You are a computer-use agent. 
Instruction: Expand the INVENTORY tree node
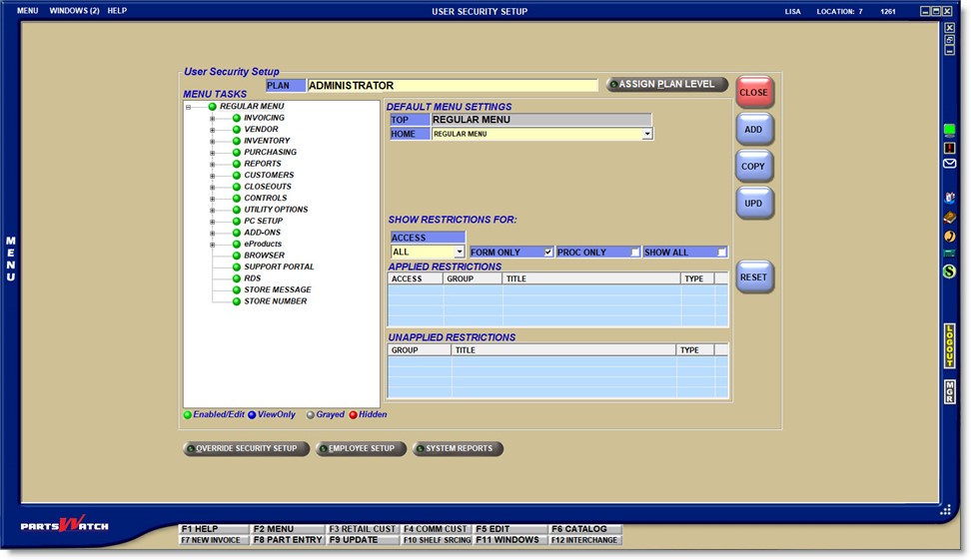pos(212,142)
